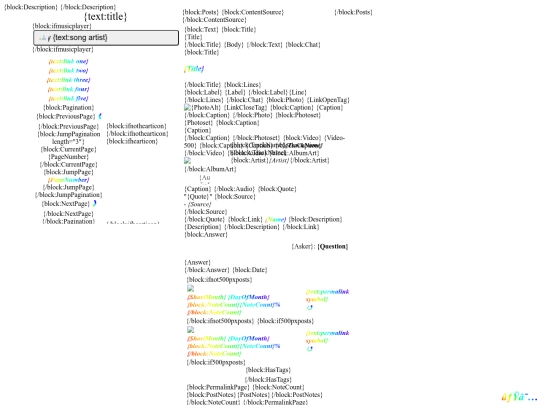
Task: Open the {text:link four} link
Action: pyautogui.click(x=69, y=89)
